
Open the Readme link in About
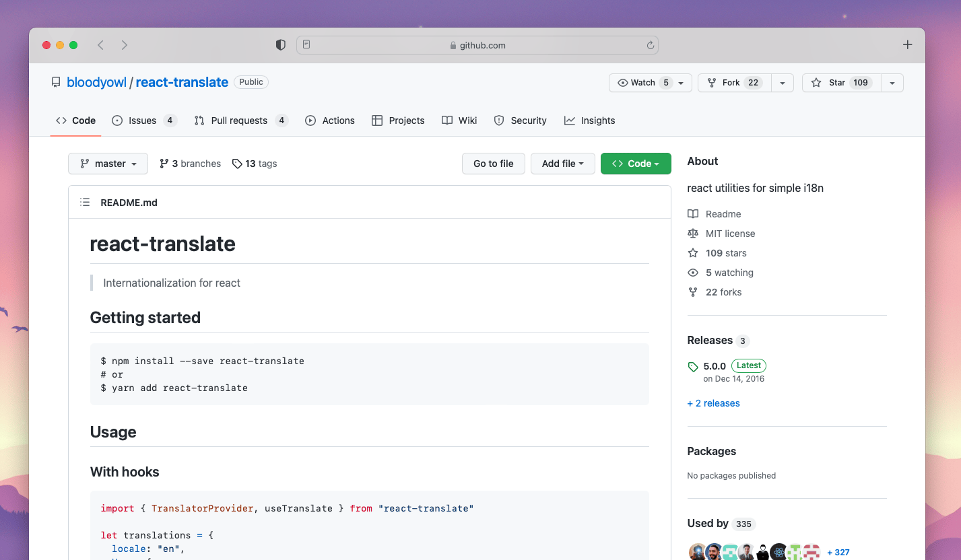[x=715, y=214]
